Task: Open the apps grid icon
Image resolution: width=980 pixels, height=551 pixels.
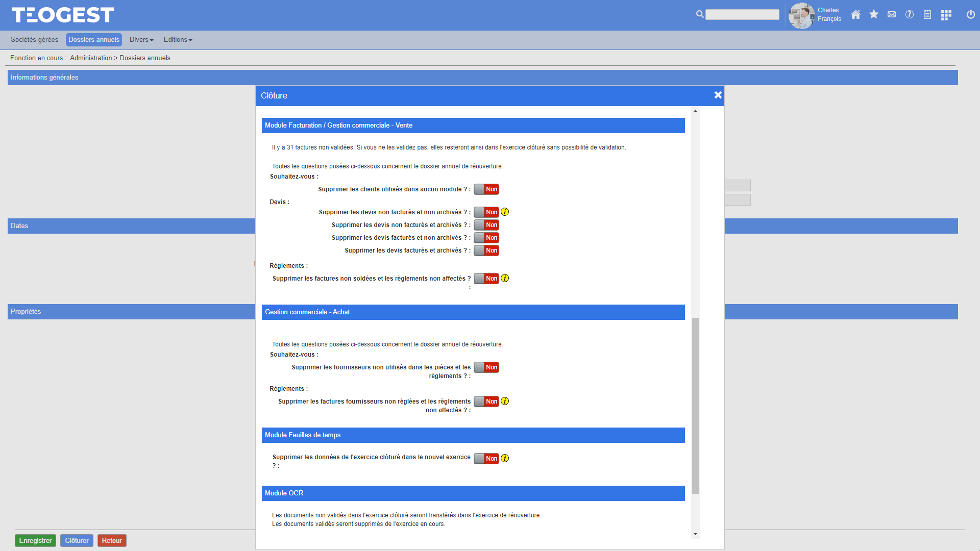Action: [x=946, y=15]
